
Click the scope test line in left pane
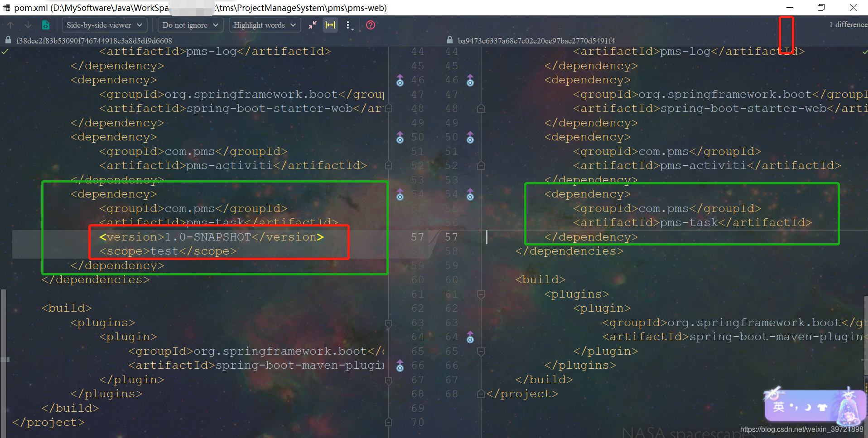tap(168, 251)
